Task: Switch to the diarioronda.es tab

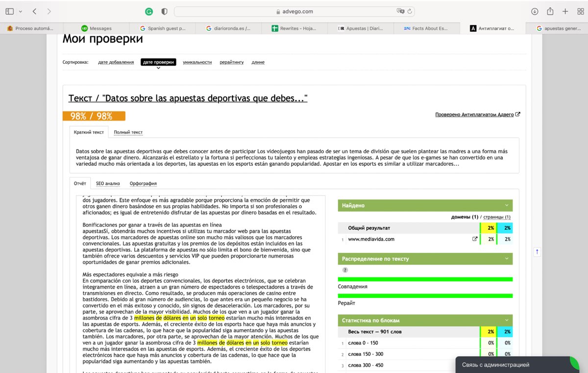Action: tap(228, 28)
